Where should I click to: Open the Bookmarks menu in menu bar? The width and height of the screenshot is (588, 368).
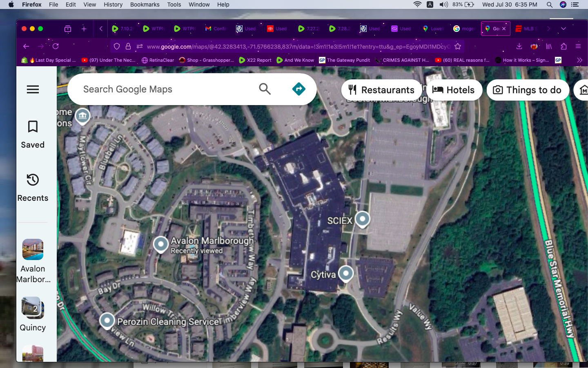pos(145,4)
